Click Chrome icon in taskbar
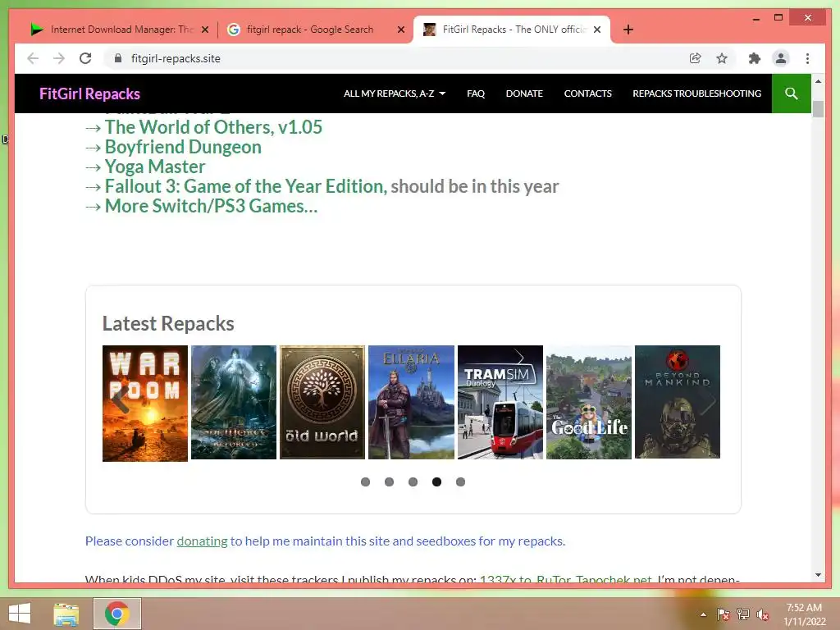 point(117,614)
